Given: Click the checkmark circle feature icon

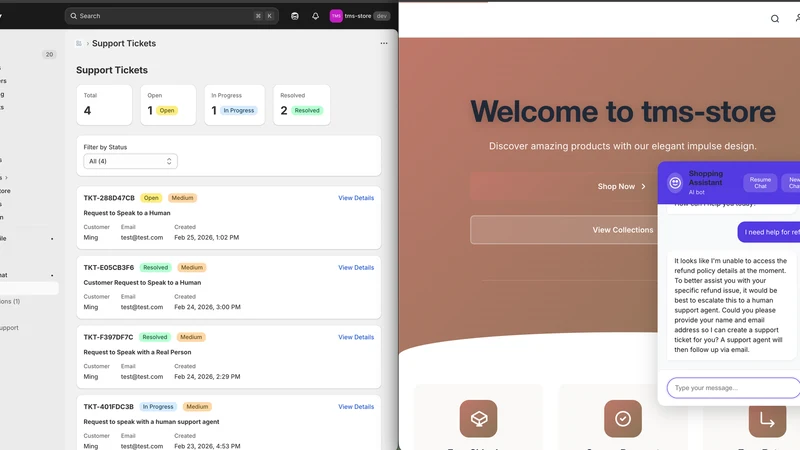Looking at the screenshot, I should [x=622, y=418].
